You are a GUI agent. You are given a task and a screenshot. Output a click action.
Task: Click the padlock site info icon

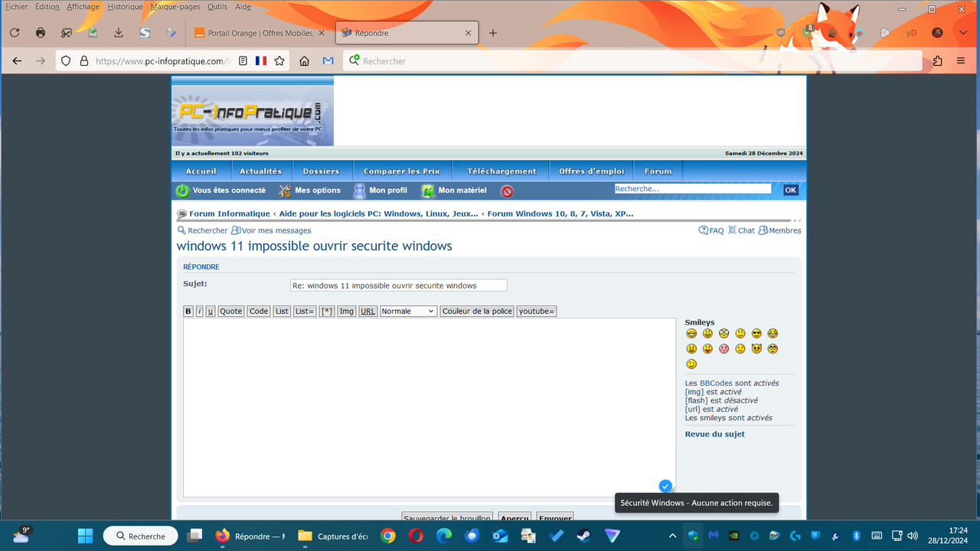83,60
